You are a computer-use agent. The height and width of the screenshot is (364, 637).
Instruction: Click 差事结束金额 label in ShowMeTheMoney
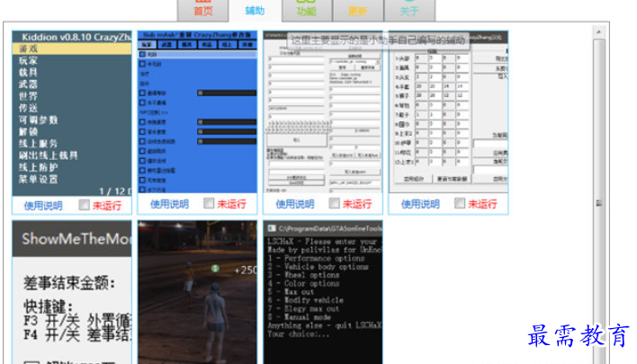click(69, 283)
